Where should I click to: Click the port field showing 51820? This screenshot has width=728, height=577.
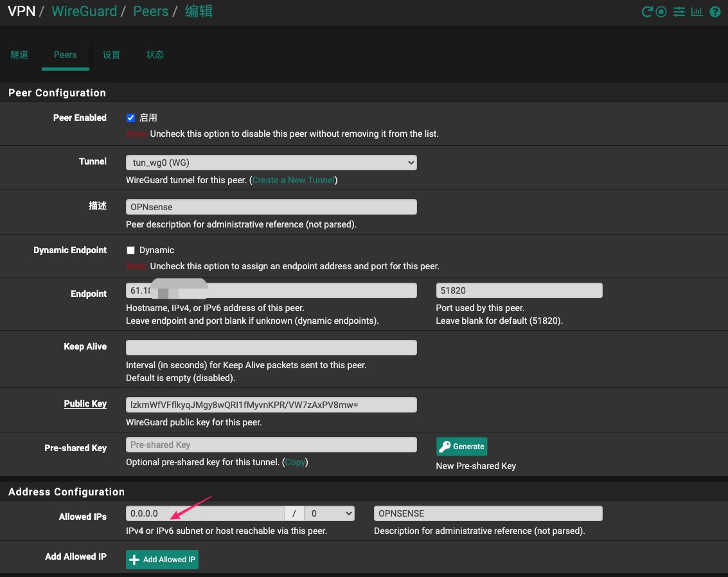(x=519, y=290)
